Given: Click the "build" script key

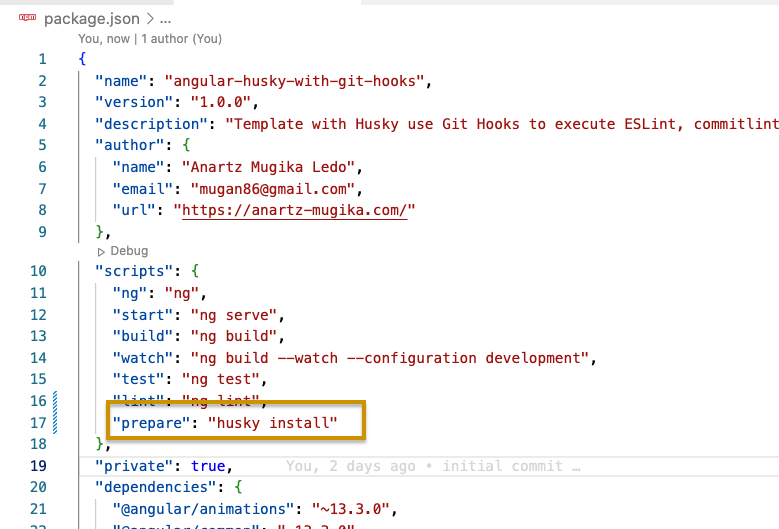Looking at the screenshot, I should pos(142,336).
